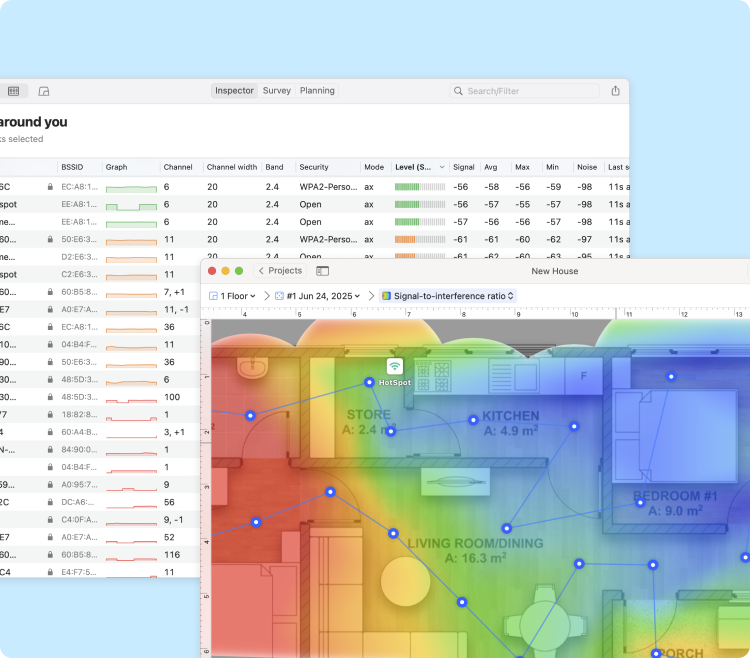Click the graph sparkline for BSSID A0:95:7...
This screenshot has height=658, width=750.
(131, 488)
